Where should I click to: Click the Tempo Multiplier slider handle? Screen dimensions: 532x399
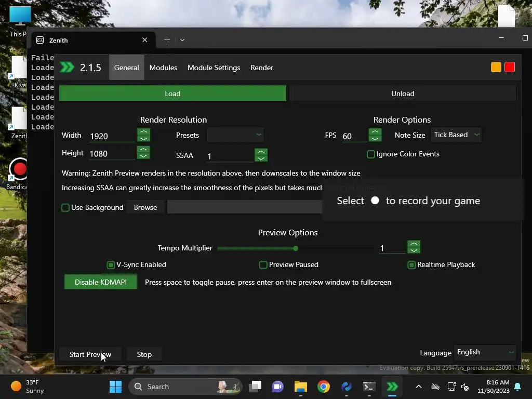pos(296,248)
